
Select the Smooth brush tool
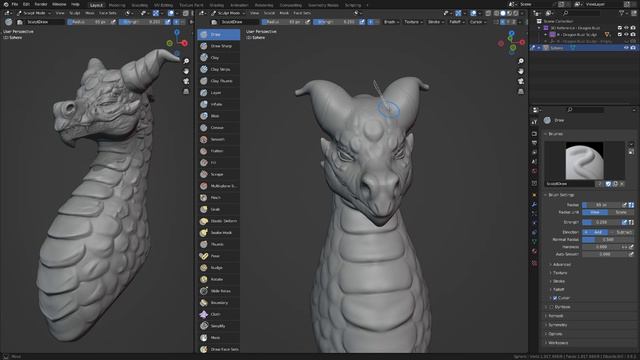click(x=218, y=140)
